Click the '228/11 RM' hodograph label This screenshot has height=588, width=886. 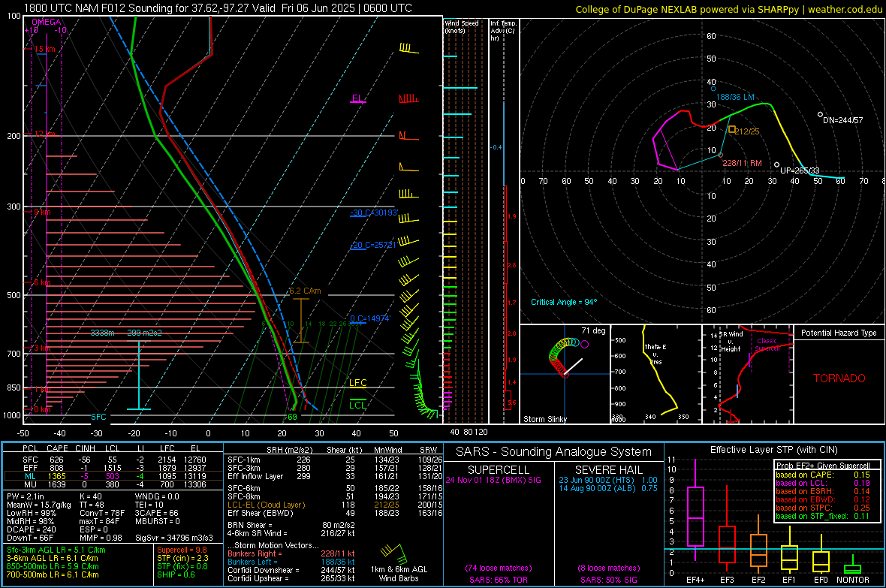point(742,163)
